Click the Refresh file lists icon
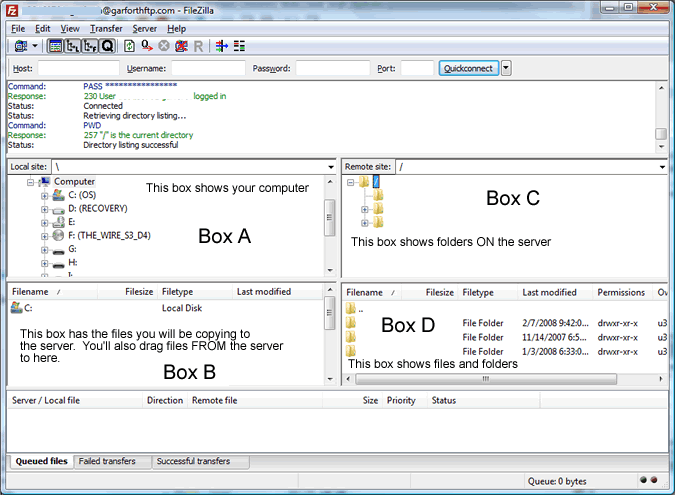 (129, 46)
